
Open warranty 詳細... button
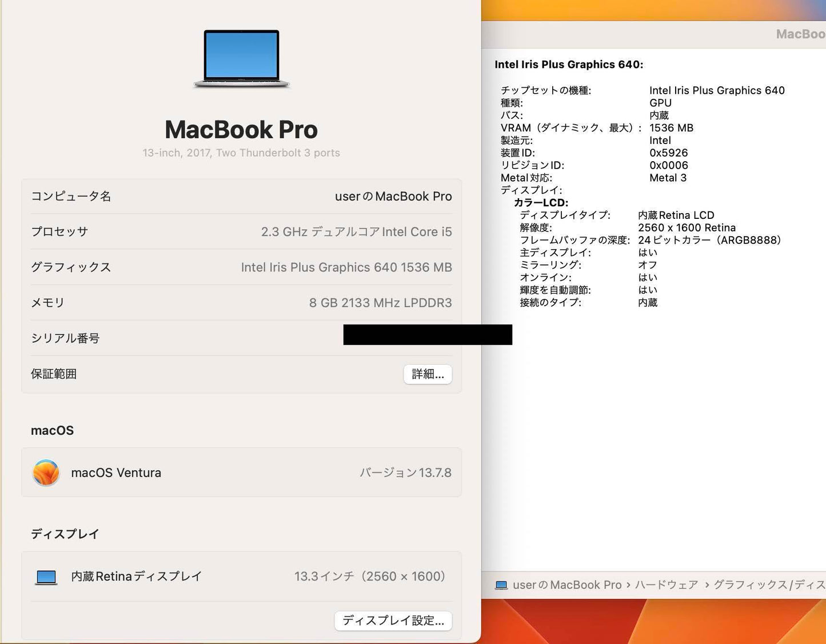(x=428, y=374)
